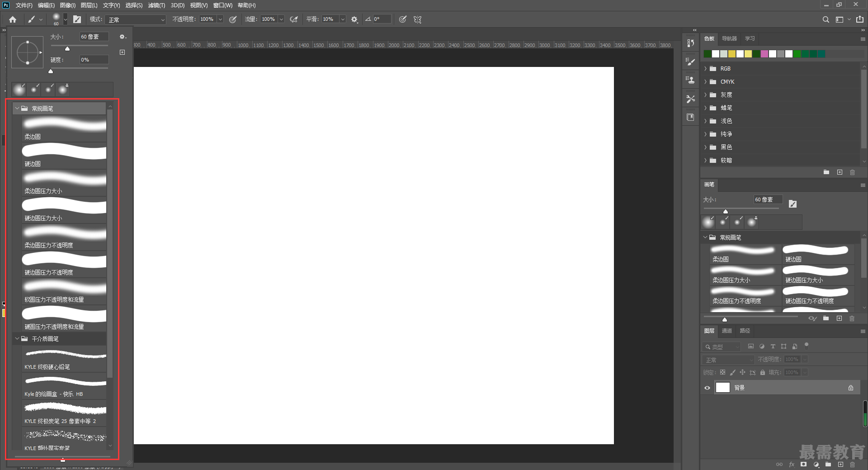Viewport: 868px width, 470px height.
Task: Open painting mode 正常 dropdown
Action: click(x=136, y=19)
